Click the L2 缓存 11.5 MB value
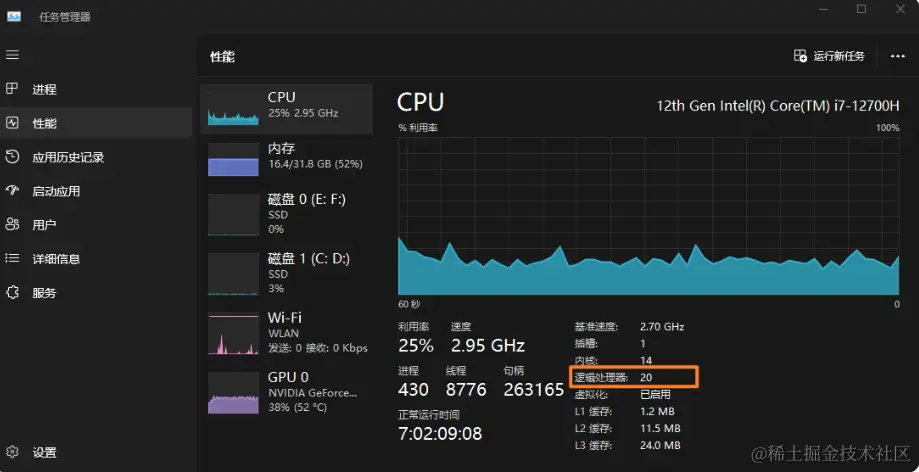Screen dimensions: 919x472 click(x=660, y=429)
